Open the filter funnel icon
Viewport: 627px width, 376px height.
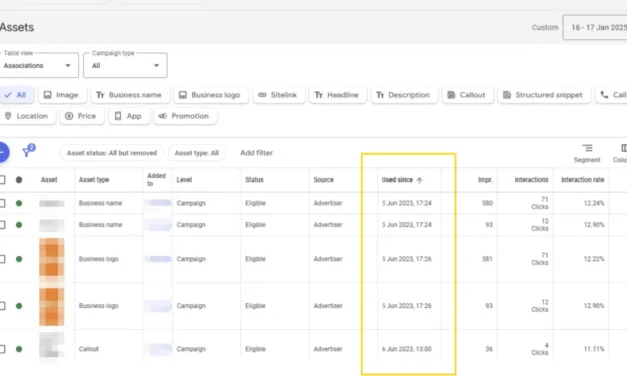[x=28, y=150]
